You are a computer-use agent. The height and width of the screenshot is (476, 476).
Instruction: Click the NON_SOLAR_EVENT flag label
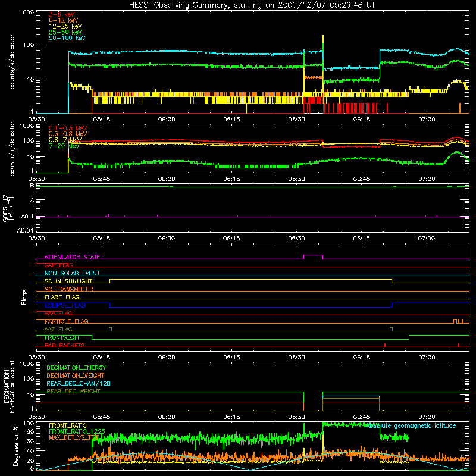pos(72,273)
